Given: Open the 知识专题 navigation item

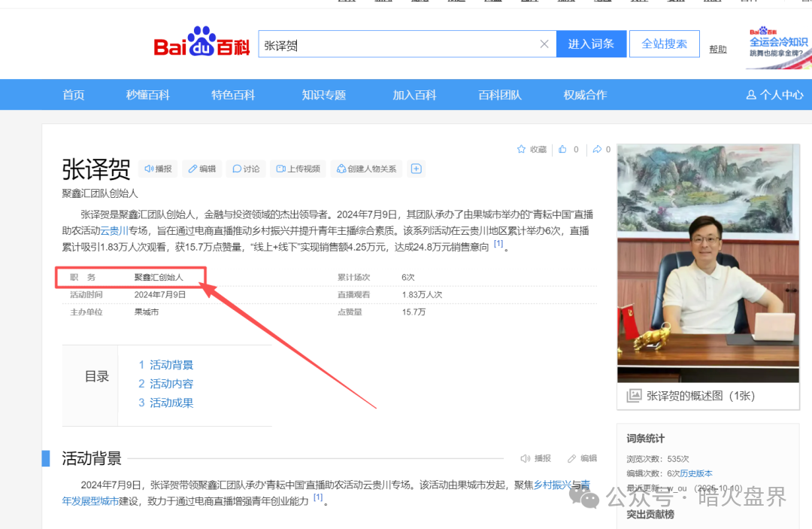Looking at the screenshot, I should [323, 94].
